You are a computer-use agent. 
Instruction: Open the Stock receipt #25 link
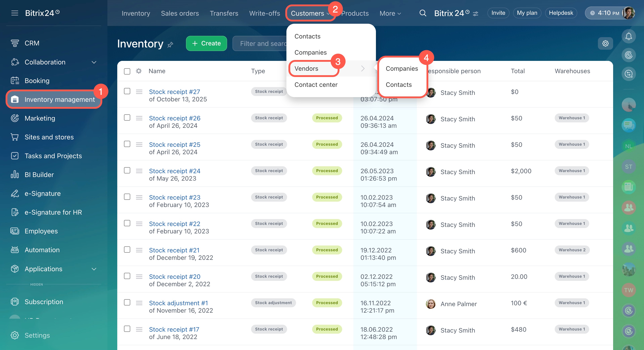click(175, 145)
